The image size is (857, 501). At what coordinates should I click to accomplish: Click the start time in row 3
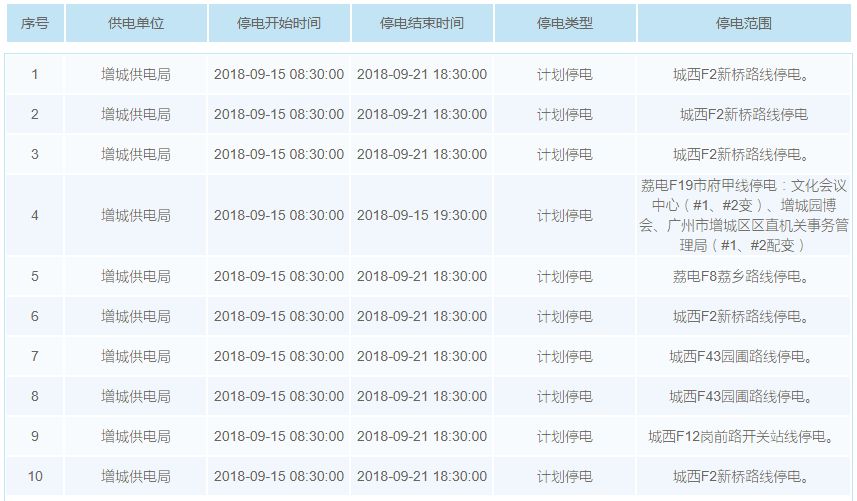[x=279, y=154]
